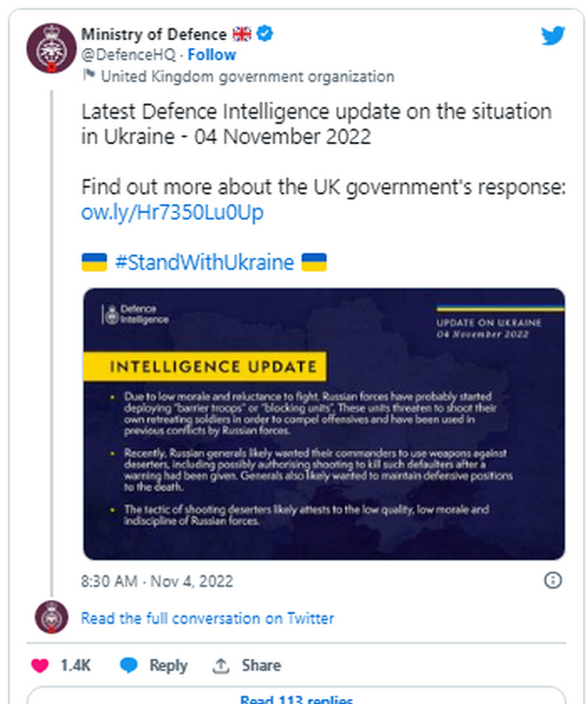
Task: Click the government organization flag icon
Action: (89, 75)
